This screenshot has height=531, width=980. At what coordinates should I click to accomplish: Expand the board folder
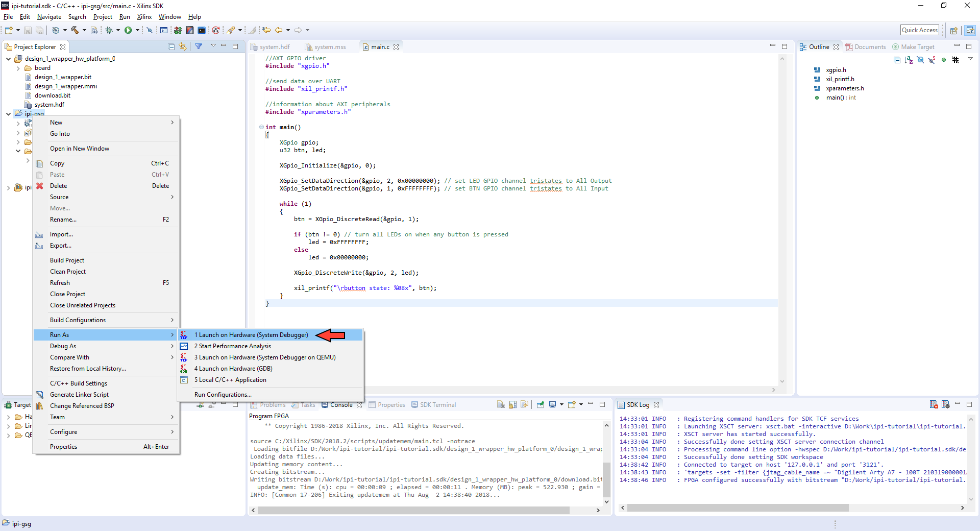coord(18,68)
